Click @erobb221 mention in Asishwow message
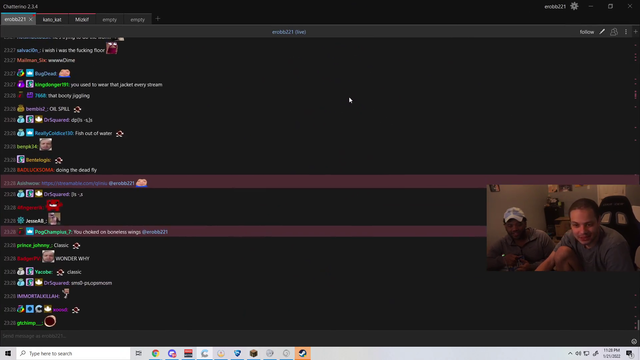The width and height of the screenshot is (640, 360). (121, 183)
